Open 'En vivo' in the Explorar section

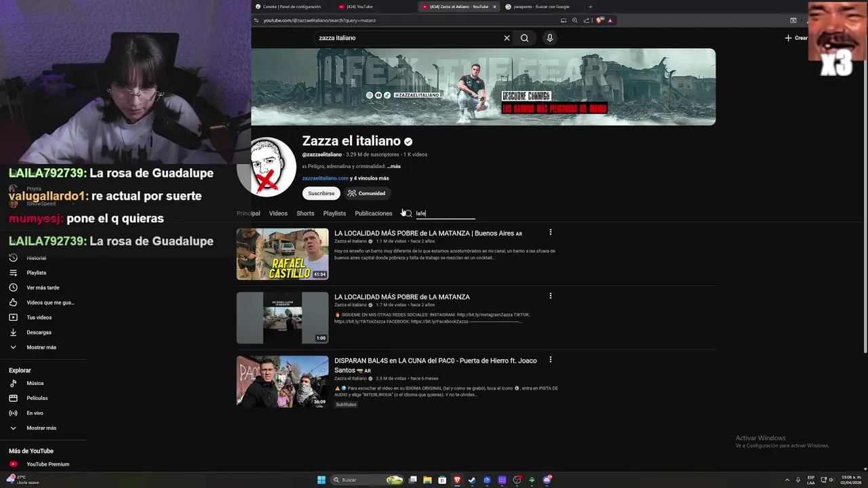[35, 413]
